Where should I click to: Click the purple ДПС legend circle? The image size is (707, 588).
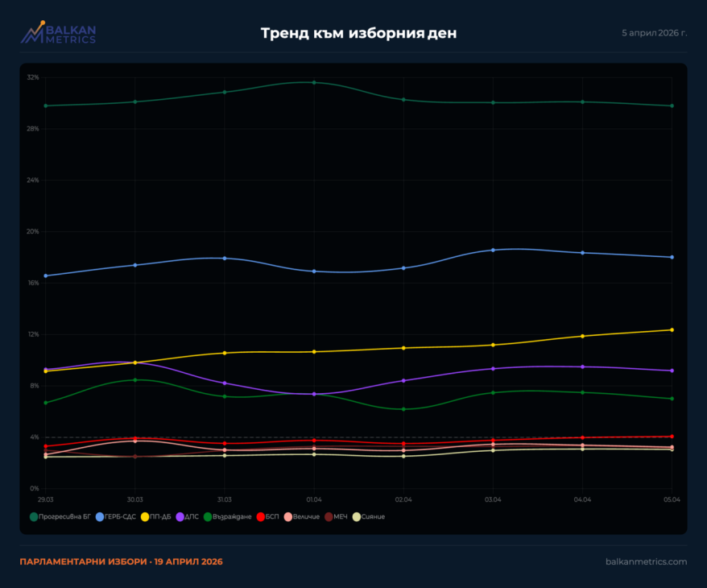pyautogui.click(x=180, y=516)
